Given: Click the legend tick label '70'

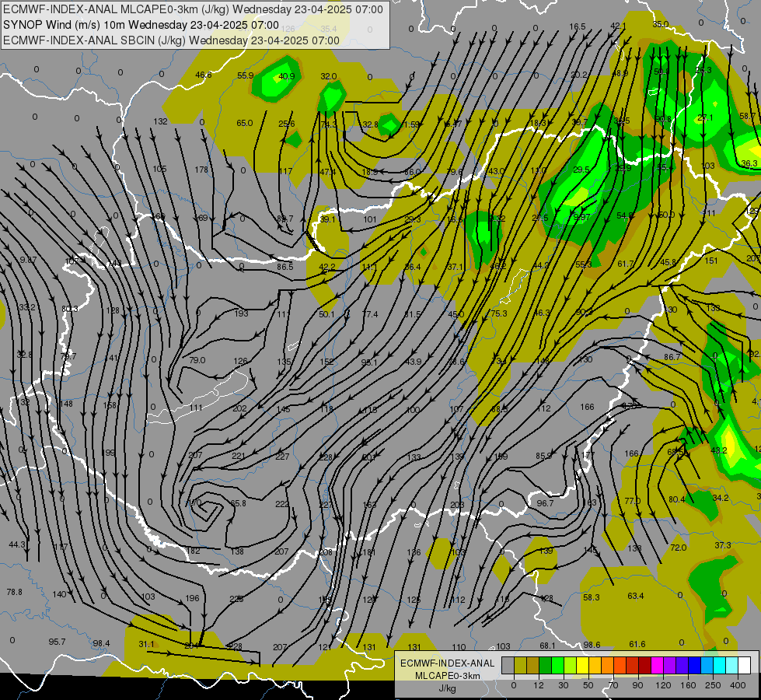Looking at the screenshot, I should (613, 685).
